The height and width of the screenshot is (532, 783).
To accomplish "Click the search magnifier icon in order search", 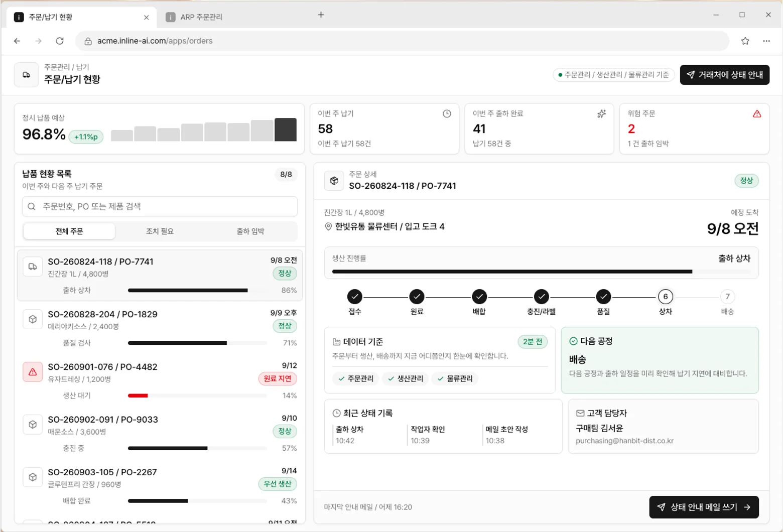I will click(32, 206).
